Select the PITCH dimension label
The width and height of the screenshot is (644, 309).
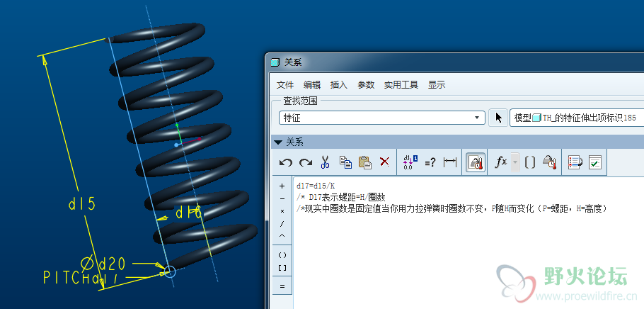[80, 278]
